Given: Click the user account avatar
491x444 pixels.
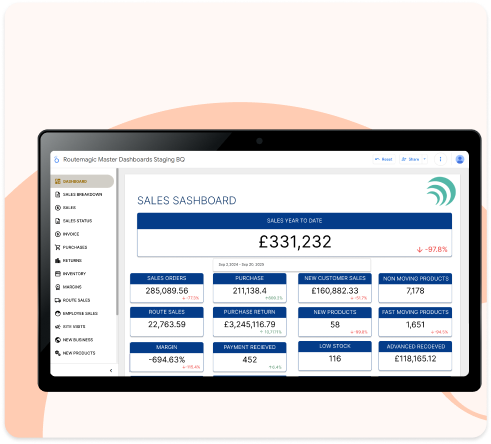Looking at the screenshot, I should 460,160.
